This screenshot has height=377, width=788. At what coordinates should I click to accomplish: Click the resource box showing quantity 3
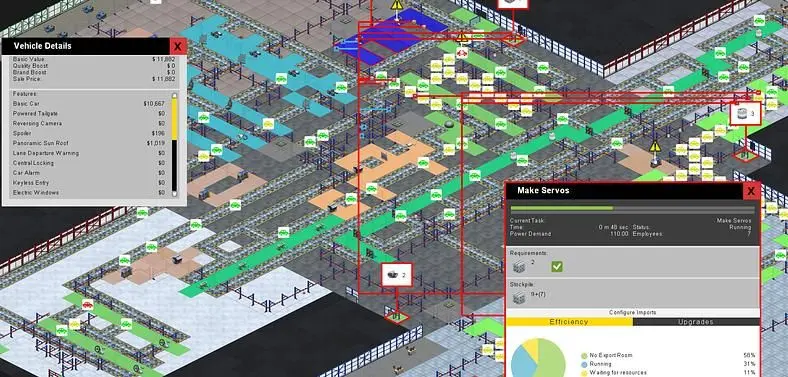745,114
